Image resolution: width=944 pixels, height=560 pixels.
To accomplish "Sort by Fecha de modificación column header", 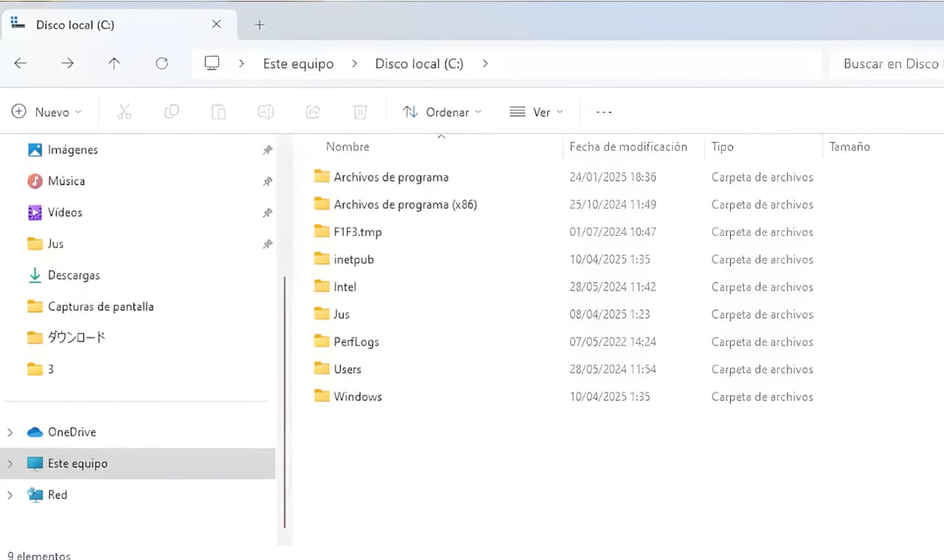I will [x=628, y=147].
